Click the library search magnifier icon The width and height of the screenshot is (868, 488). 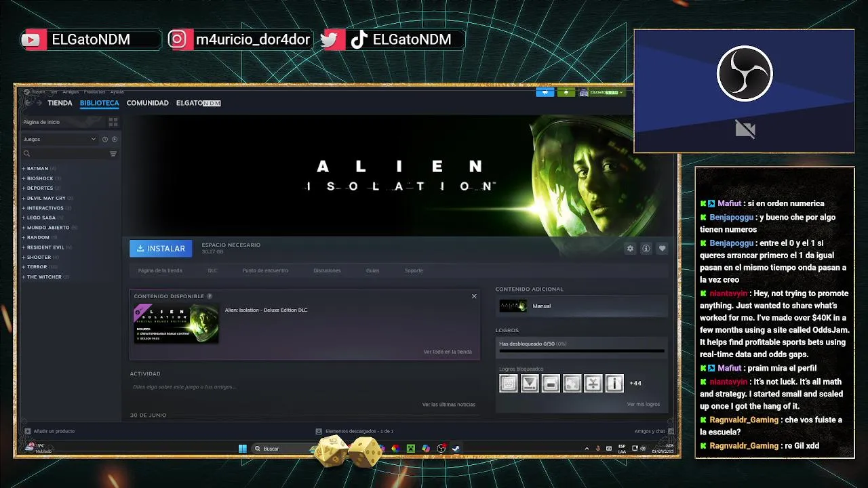(27, 154)
